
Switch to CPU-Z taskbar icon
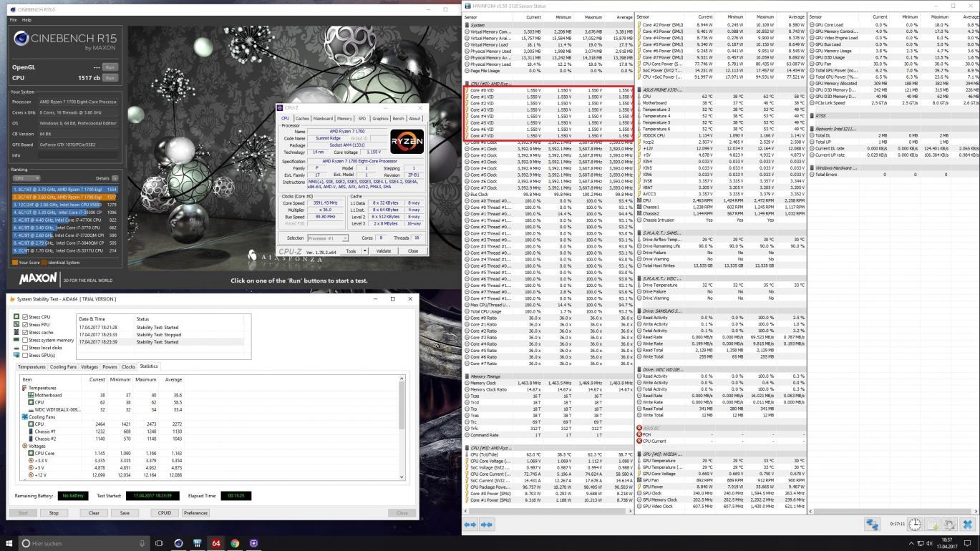pos(253,543)
